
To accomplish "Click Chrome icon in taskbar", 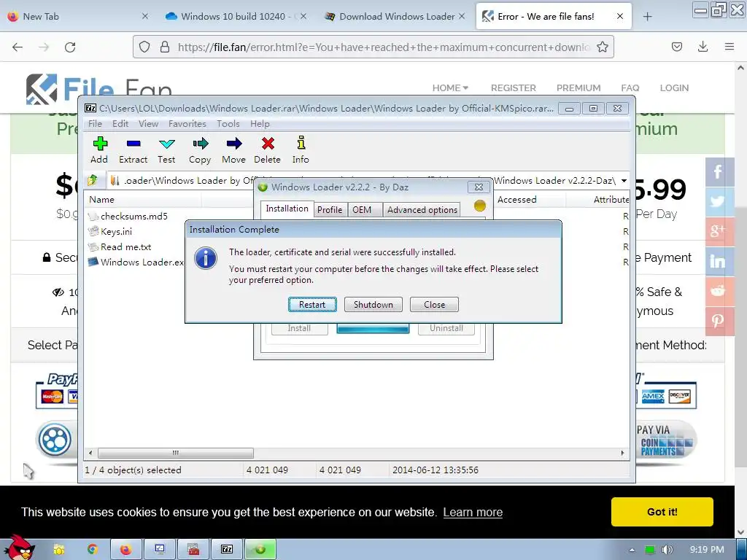I will (x=93, y=550).
